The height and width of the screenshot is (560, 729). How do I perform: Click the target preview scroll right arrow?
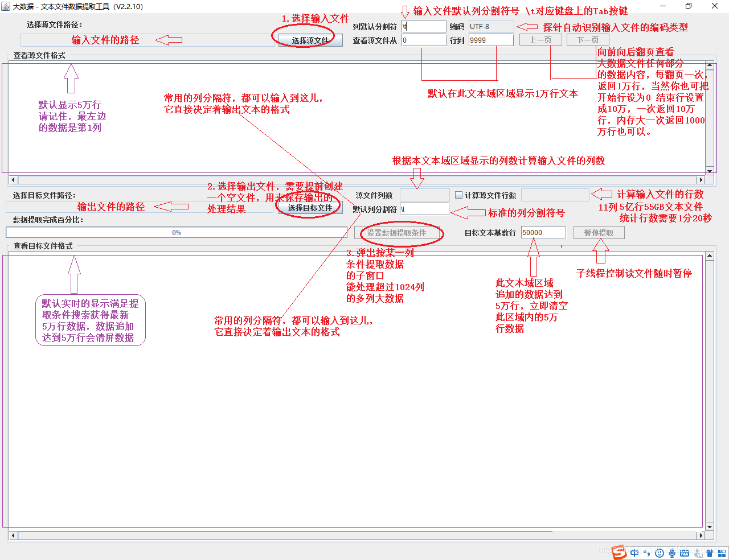coord(701,536)
